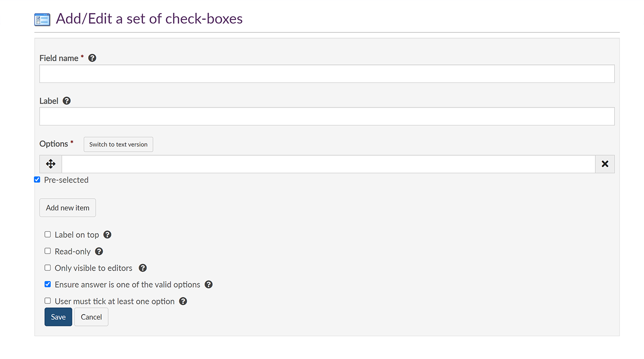Click the Add new item button

coord(67,208)
